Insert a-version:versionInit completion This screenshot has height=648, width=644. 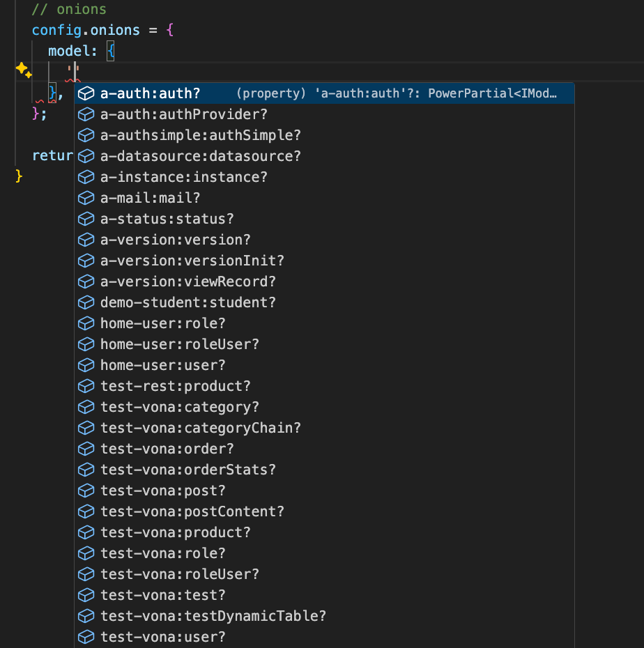[192, 261]
